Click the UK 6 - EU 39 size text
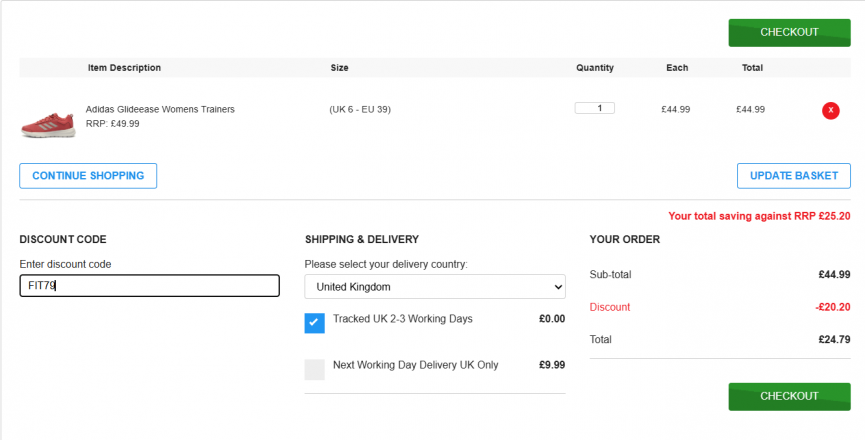Viewport: 865px width, 440px height. (x=360, y=109)
